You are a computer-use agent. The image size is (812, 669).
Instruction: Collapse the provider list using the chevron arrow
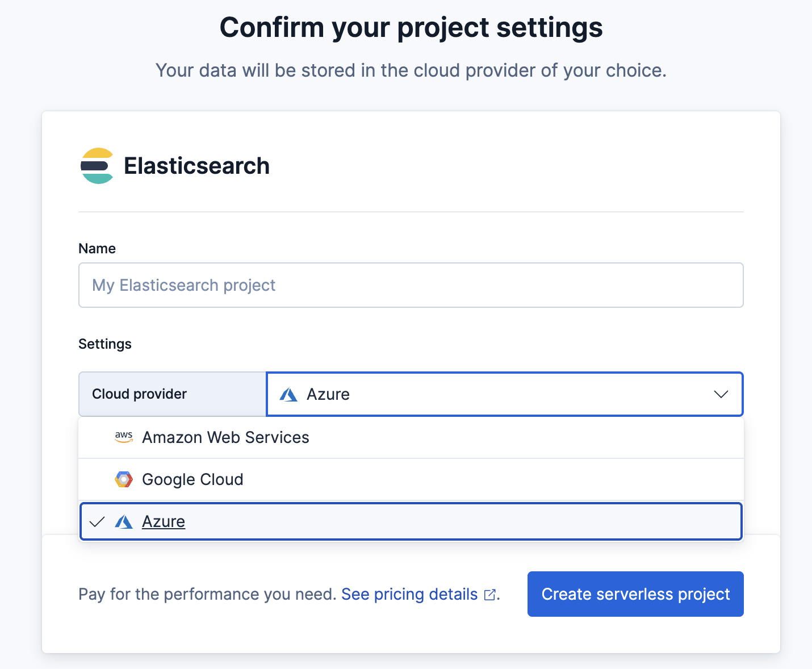click(721, 394)
